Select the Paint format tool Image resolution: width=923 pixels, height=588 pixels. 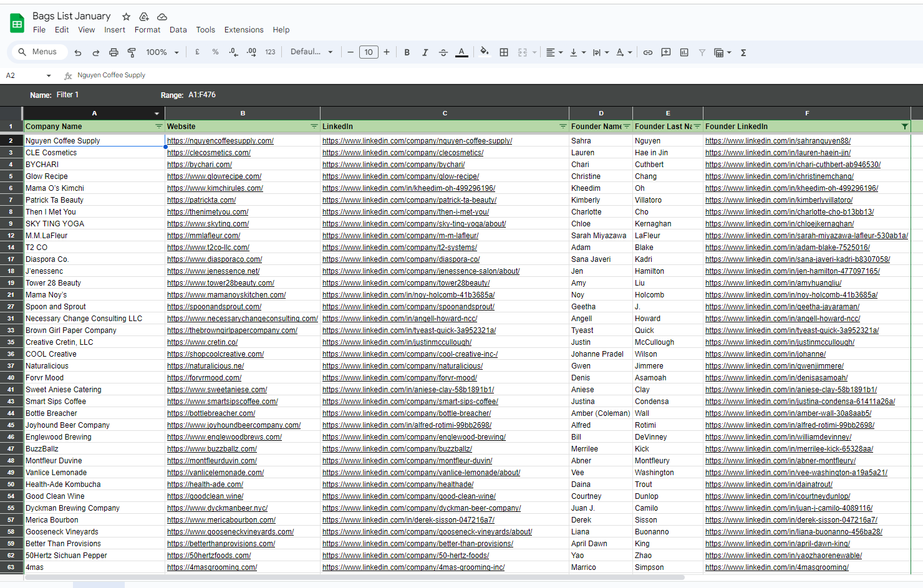point(132,52)
